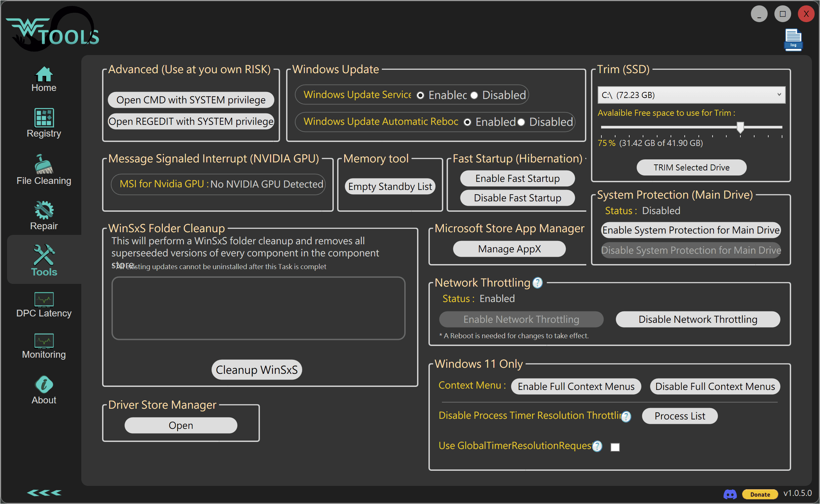
Task: Click the yellow Donate button
Action: click(760, 494)
